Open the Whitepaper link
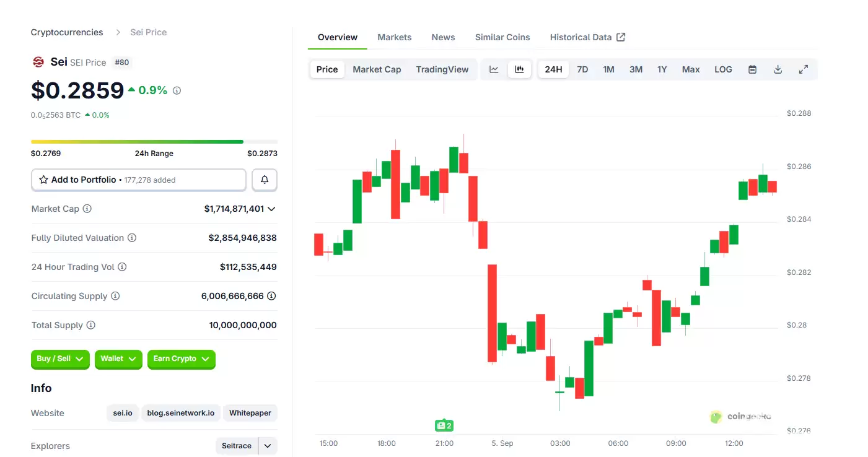Image resolution: width=868 pixels, height=457 pixels. pos(250,413)
